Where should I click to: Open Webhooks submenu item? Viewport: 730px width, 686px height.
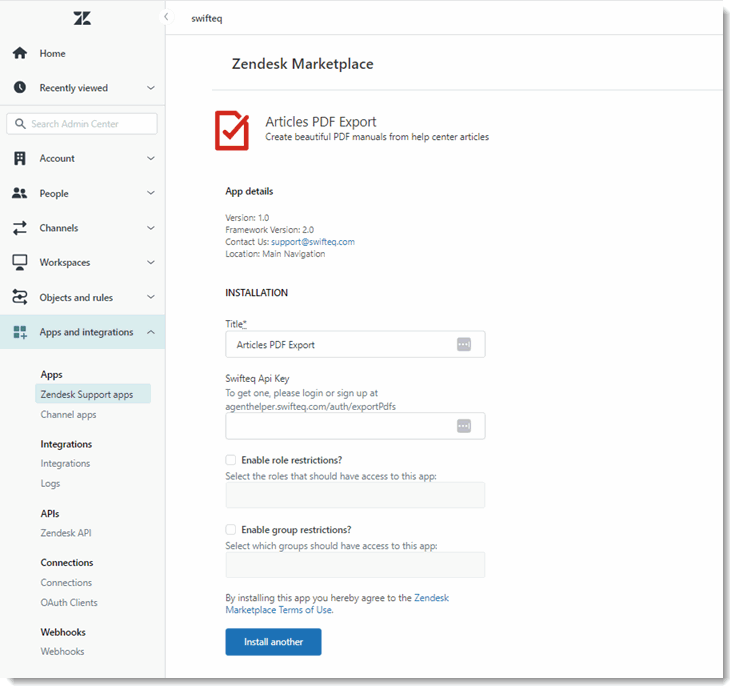(x=62, y=652)
